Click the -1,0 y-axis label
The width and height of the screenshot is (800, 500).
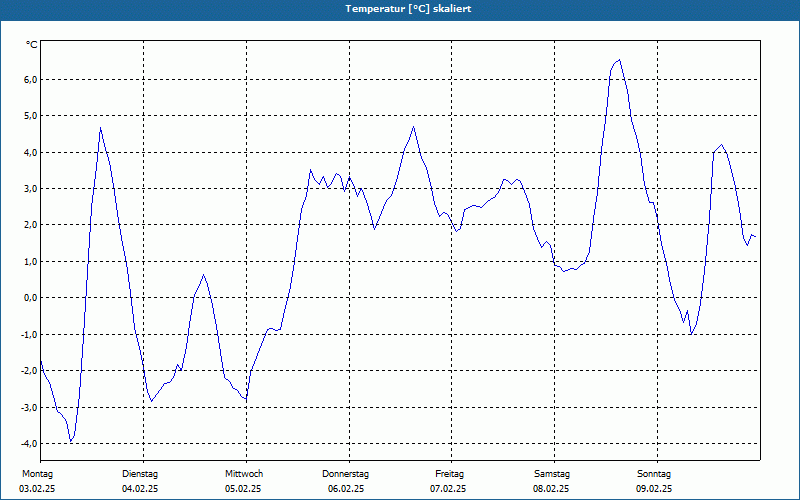click(x=29, y=335)
